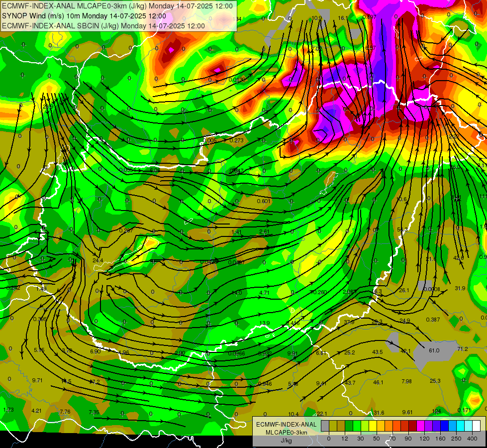
Task: Click the value 6.90 on the map
Action: click(95, 351)
